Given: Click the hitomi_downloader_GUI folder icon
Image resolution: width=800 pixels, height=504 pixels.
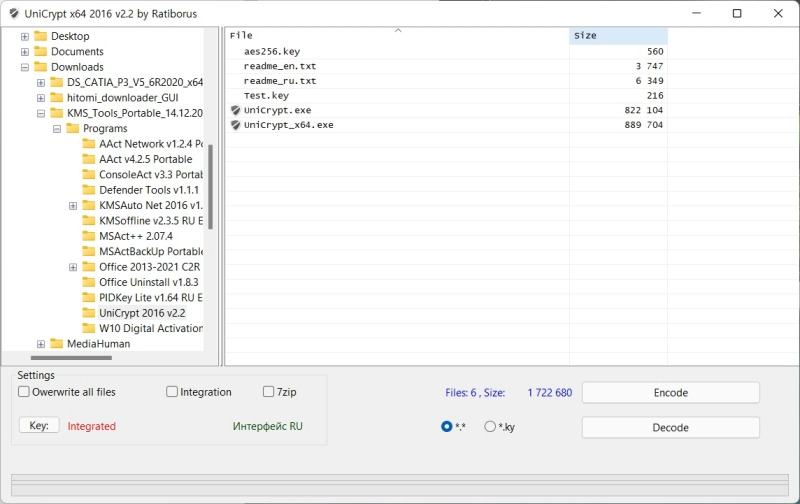Looking at the screenshot, I should pyautogui.click(x=57, y=97).
